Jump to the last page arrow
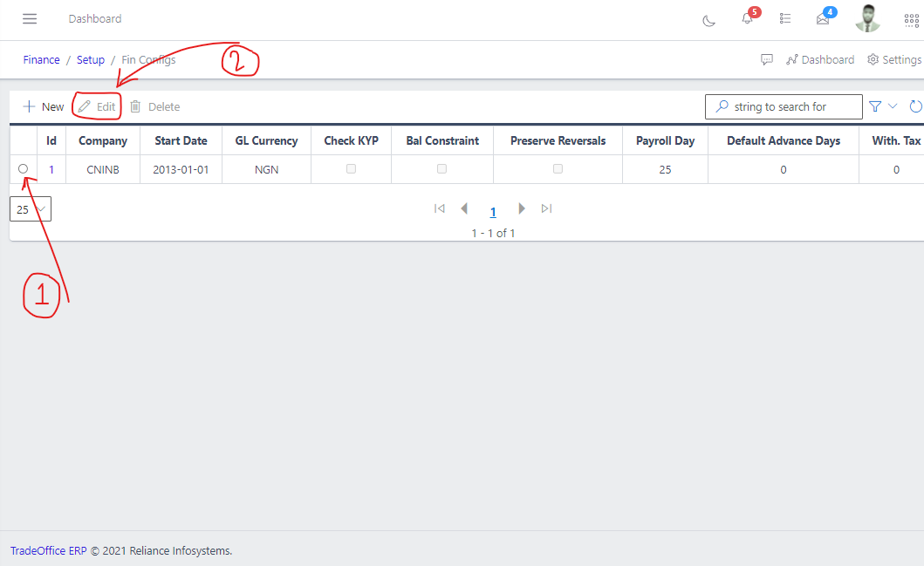This screenshot has height=566, width=924. click(x=546, y=208)
